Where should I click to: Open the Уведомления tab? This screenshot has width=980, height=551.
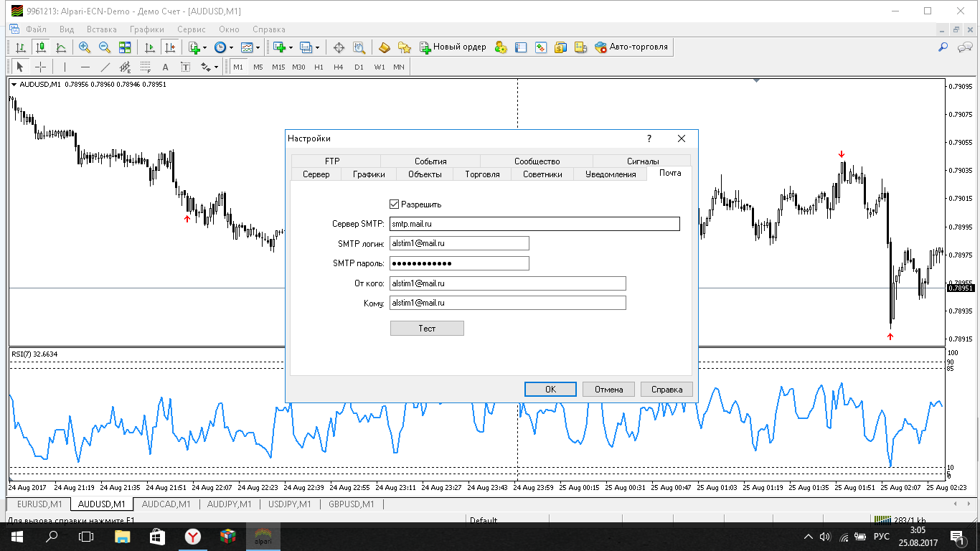tap(611, 174)
